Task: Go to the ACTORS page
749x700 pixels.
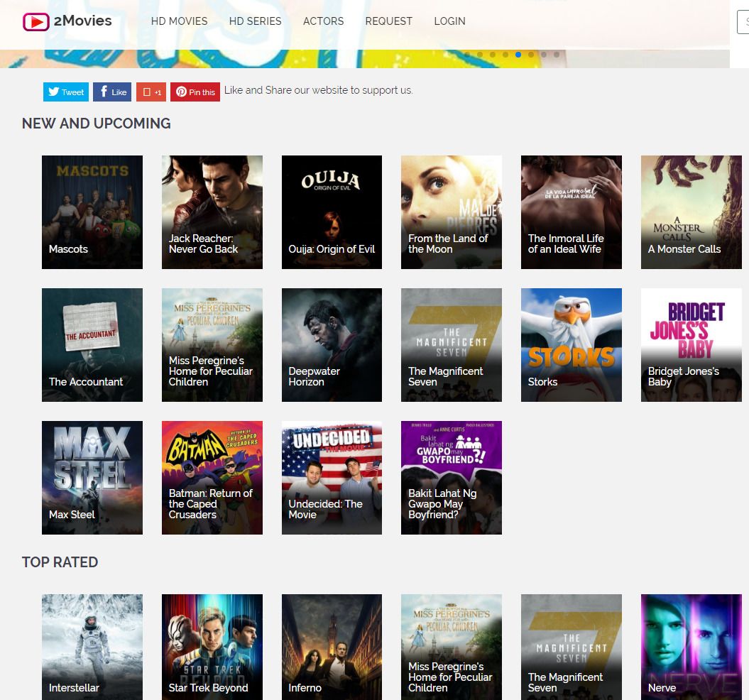Action: (x=324, y=21)
